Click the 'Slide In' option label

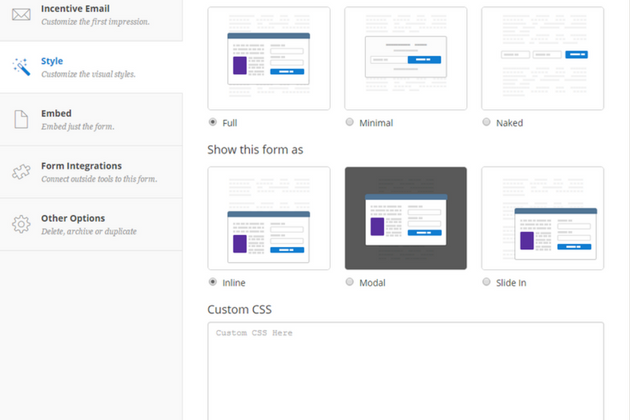511,283
